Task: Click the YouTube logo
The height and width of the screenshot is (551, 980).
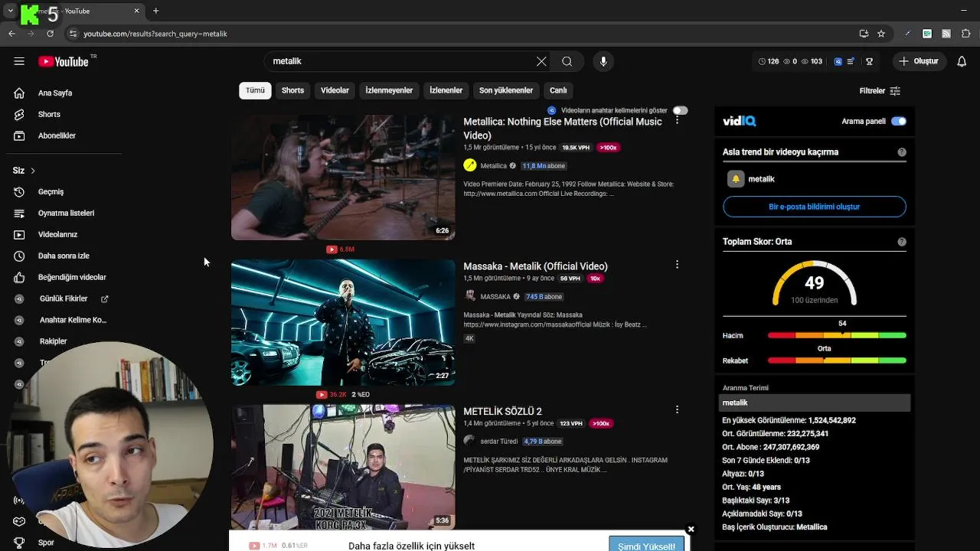Action: (64, 61)
